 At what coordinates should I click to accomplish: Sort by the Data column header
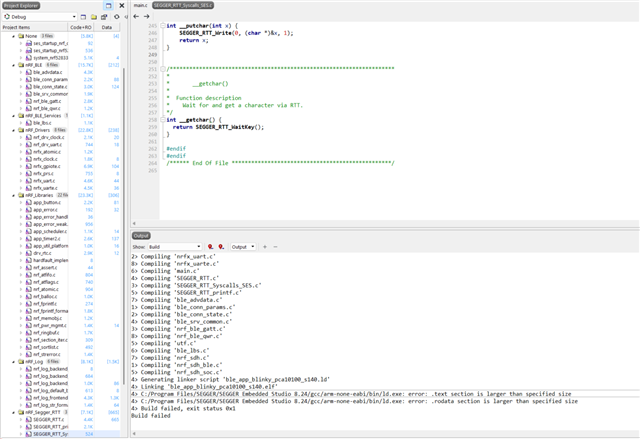[x=107, y=27]
